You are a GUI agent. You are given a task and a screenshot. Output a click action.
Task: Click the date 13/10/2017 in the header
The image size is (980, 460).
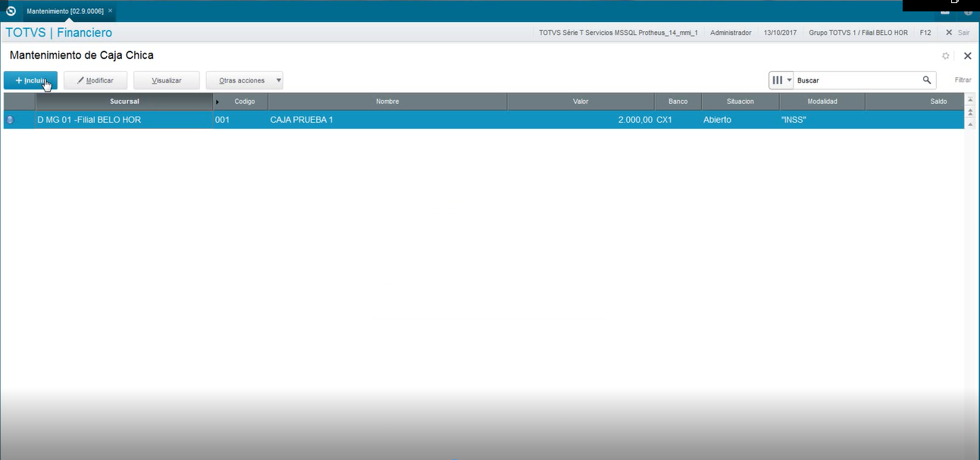tap(780, 33)
